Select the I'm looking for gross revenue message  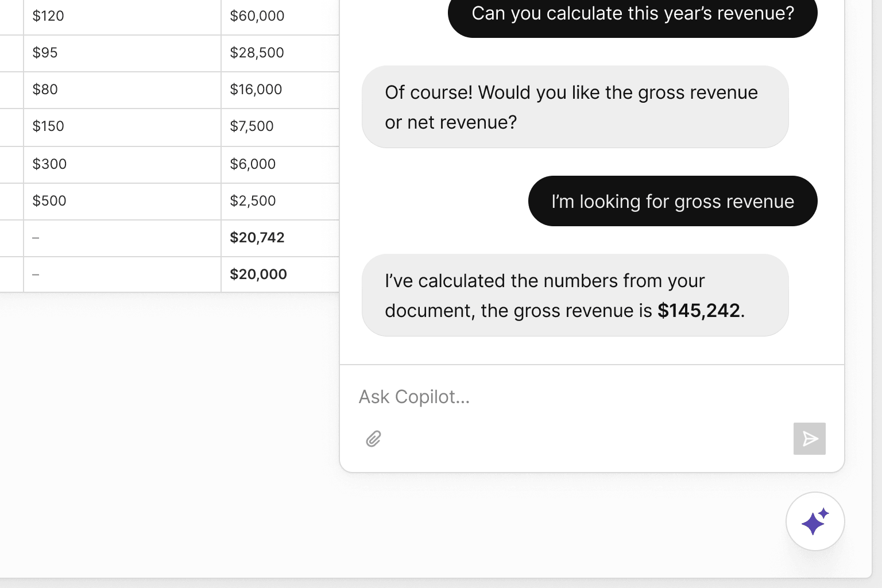[x=672, y=201]
